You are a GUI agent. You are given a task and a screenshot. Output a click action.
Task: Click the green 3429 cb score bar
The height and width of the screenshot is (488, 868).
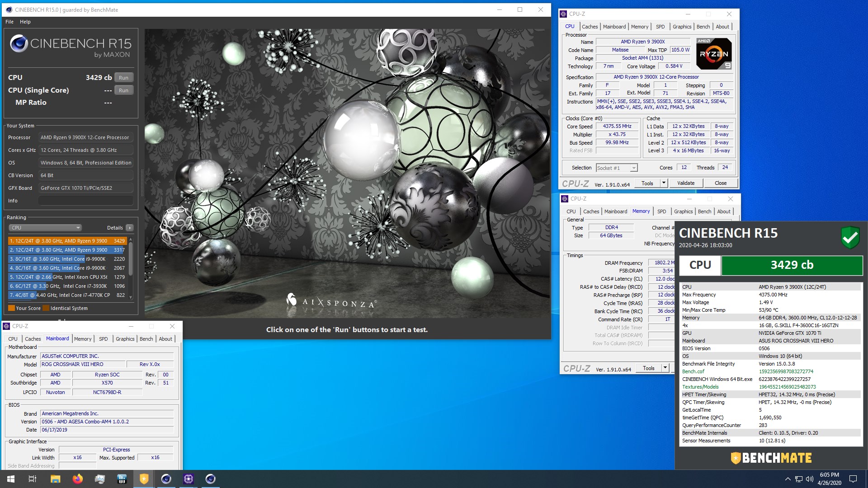point(792,265)
